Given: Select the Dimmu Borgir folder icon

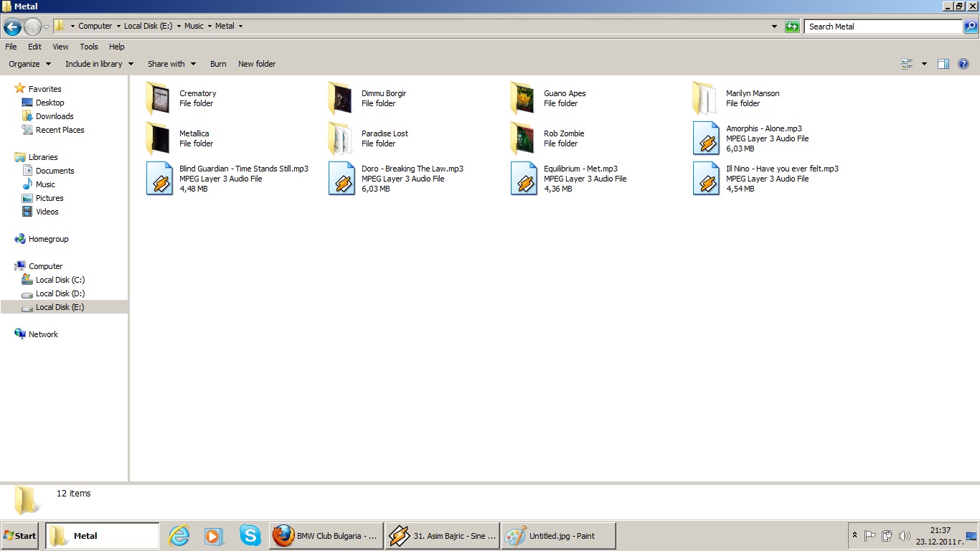Looking at the screenshot, I should [341, 98].
